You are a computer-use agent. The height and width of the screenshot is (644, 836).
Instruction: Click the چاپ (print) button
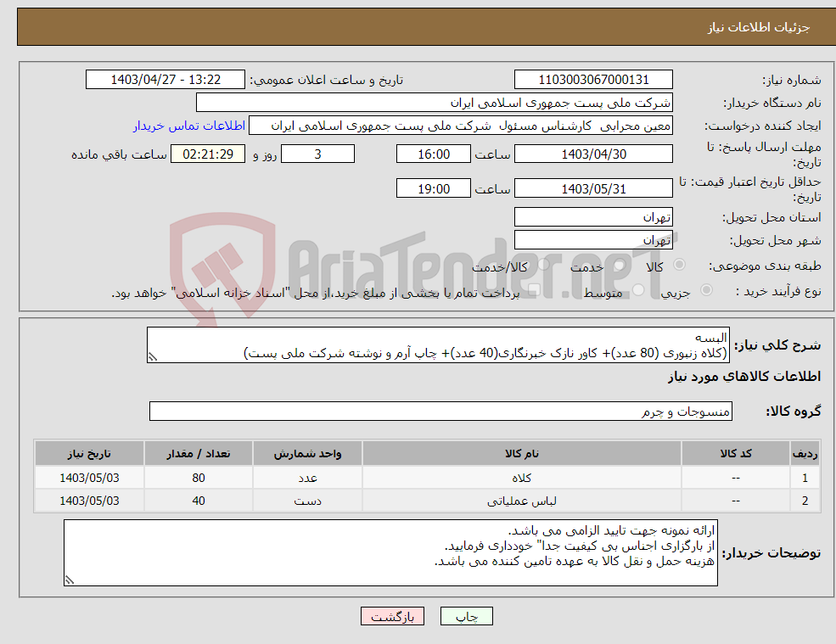pos(467,616)
